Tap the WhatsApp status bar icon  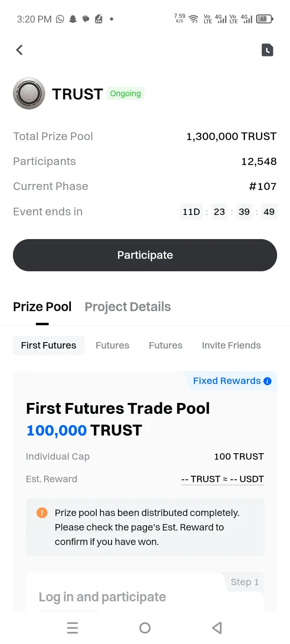click(x=60, y=19)
